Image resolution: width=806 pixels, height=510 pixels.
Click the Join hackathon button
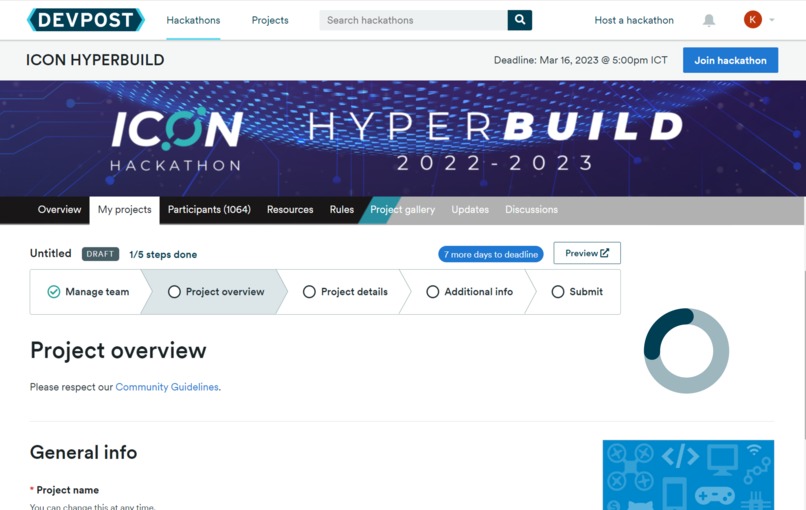point(730,60)
